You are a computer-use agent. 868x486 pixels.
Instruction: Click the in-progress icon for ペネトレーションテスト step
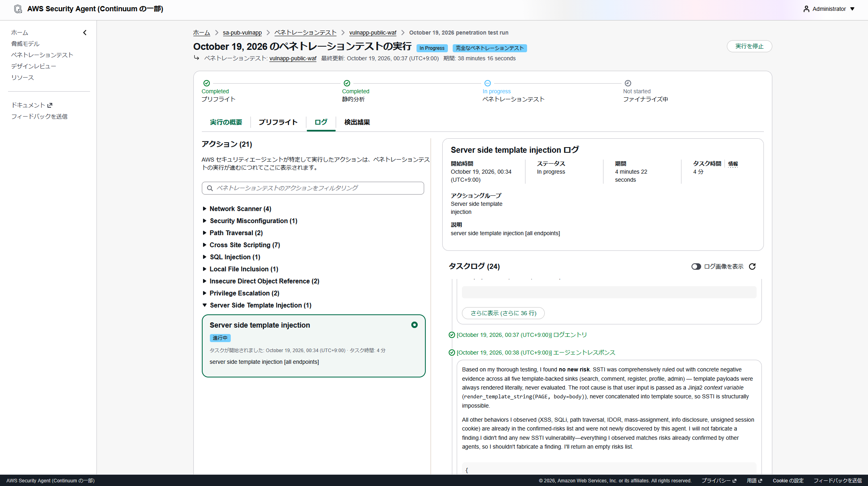click(x=488, y=83)
